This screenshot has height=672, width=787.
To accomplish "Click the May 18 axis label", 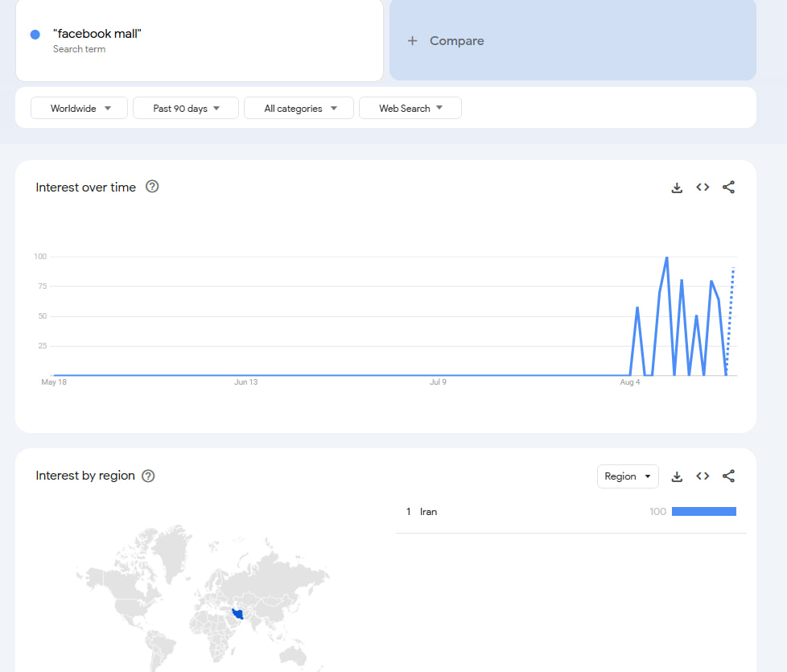I will tap(54, 382).
